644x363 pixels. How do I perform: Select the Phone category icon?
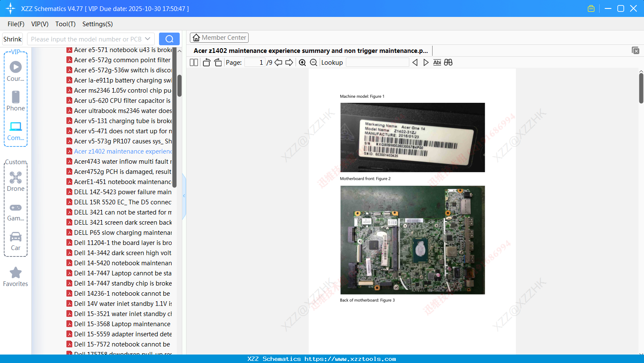pyautogui.click(x=16, y=101)
